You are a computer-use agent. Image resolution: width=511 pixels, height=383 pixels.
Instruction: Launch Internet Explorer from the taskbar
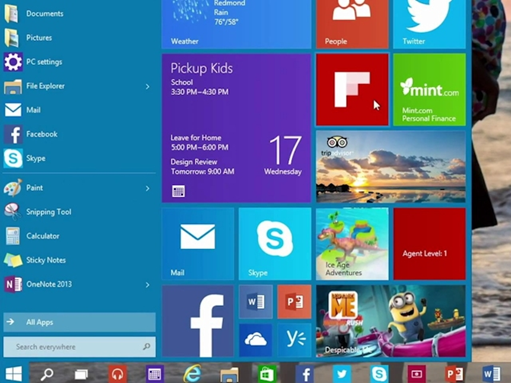coord(192,374)
